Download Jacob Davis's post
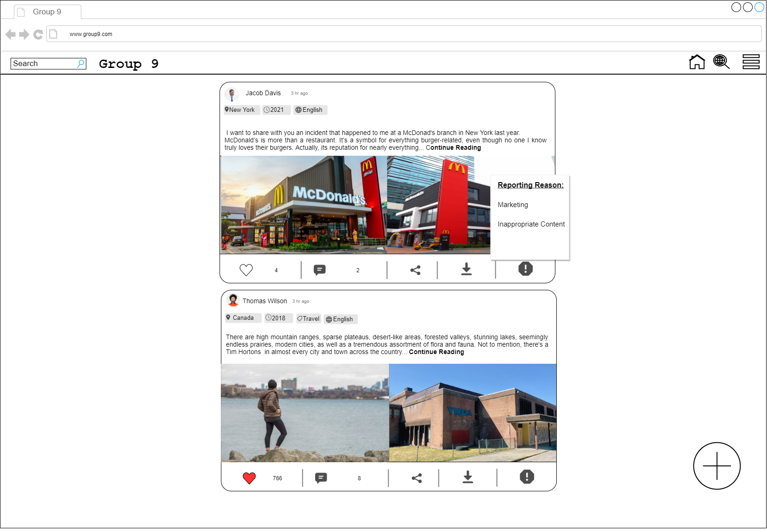This screenshot has width=767, height=532. (x=467, y=269)
